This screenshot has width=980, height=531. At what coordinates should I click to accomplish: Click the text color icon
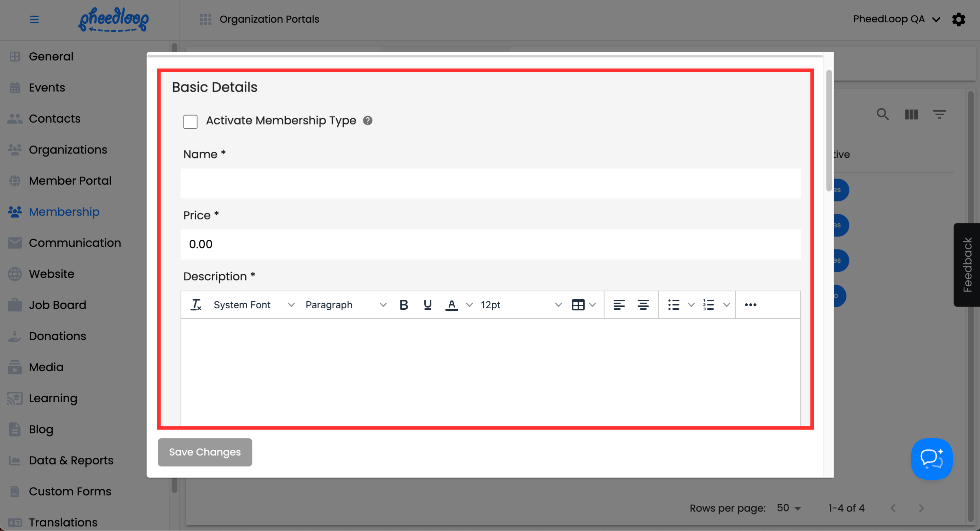coord(451,305)
